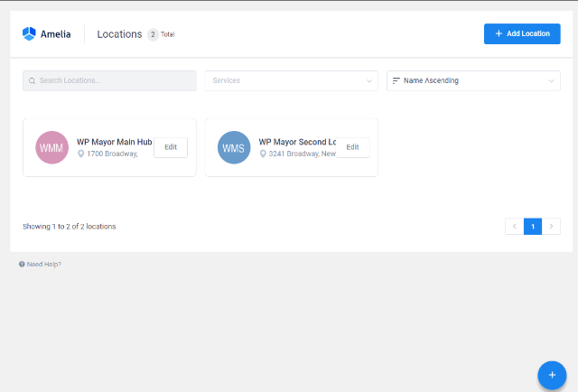Focus the Search Locations input field
This screenshot has height=392, width=578.
tap(109, 80)
